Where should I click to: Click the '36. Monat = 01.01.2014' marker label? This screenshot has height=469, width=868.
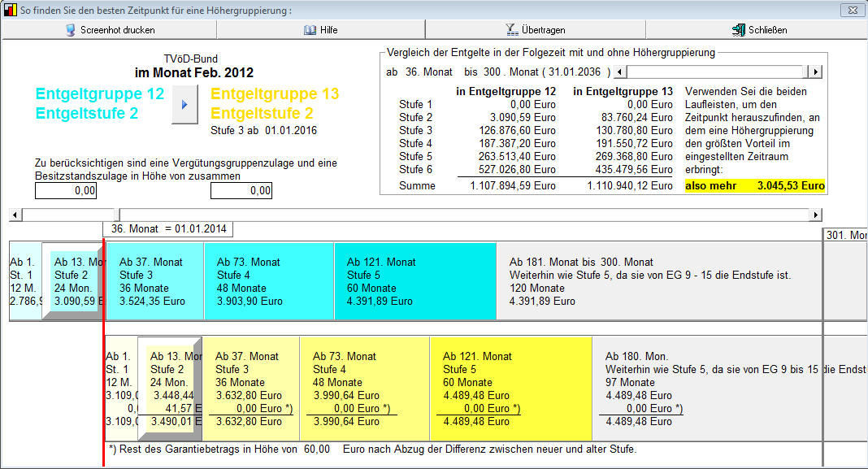click(168, 228)
